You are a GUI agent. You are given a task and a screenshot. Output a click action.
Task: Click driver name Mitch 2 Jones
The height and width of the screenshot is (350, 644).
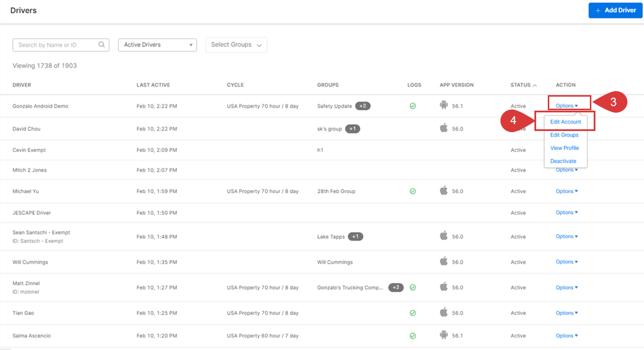click(30, 170)
